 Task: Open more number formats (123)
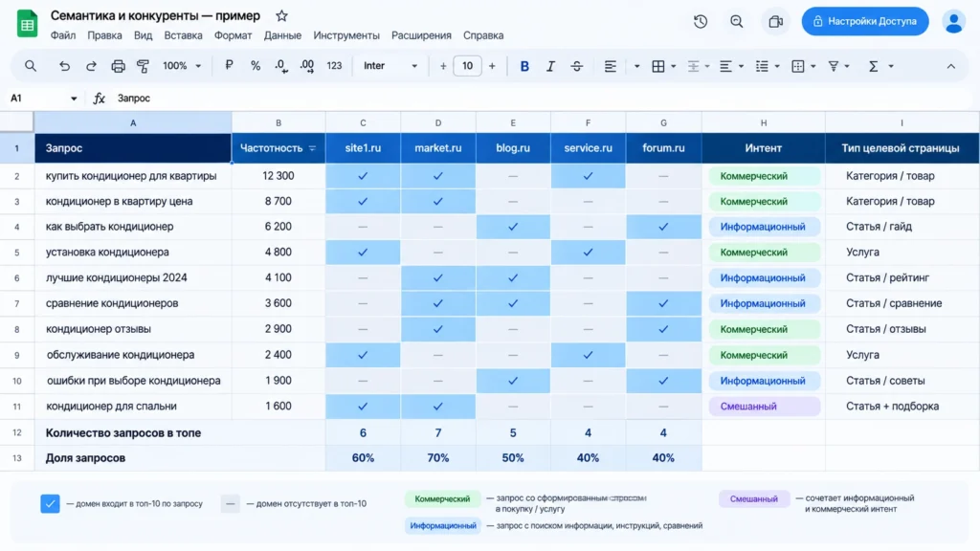pos(334,66)
